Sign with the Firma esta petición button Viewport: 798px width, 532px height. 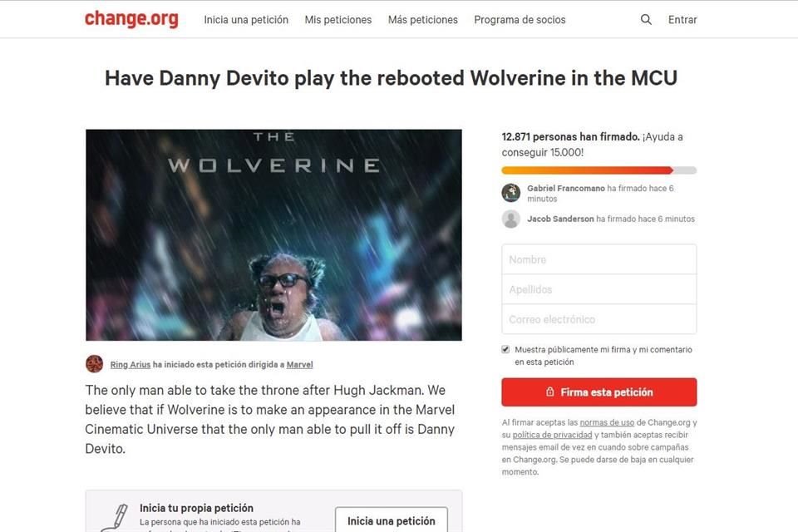[599, 392]
